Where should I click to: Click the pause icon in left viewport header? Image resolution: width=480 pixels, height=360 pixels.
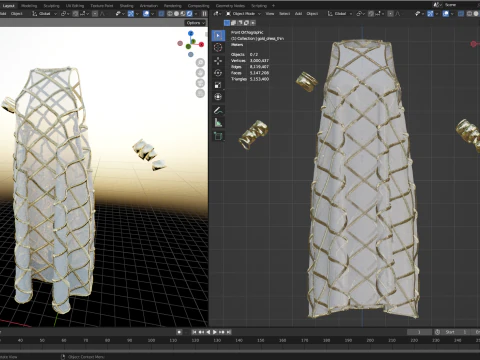point(204,14)
